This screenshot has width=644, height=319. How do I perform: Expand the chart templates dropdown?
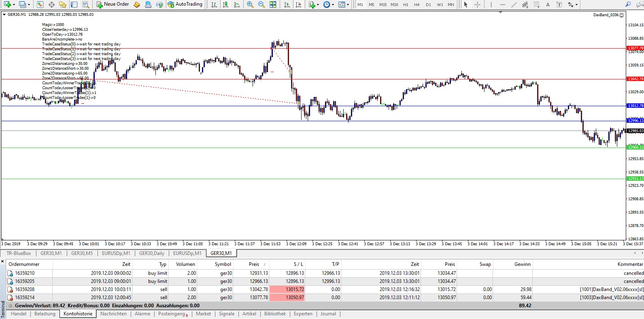coord(348,4)
